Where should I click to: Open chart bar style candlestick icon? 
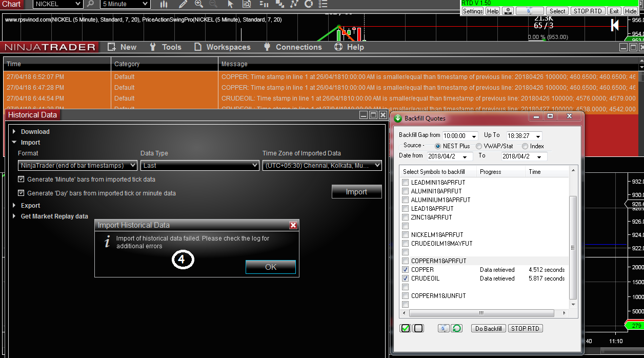pos(164,4)
